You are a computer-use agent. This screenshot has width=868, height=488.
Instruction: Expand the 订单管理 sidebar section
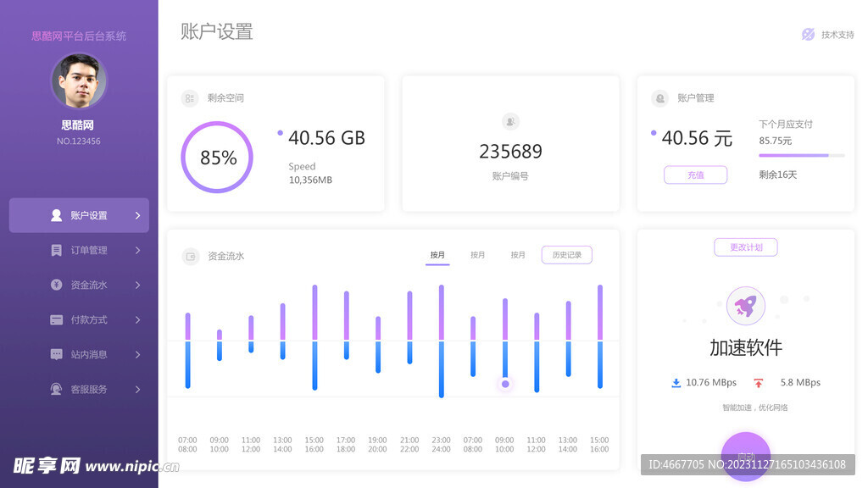136,250
